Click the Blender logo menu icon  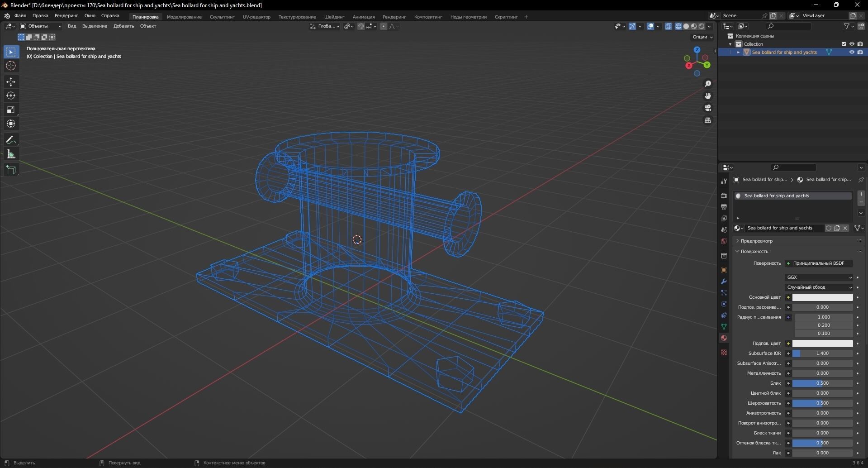click(7, 16)
